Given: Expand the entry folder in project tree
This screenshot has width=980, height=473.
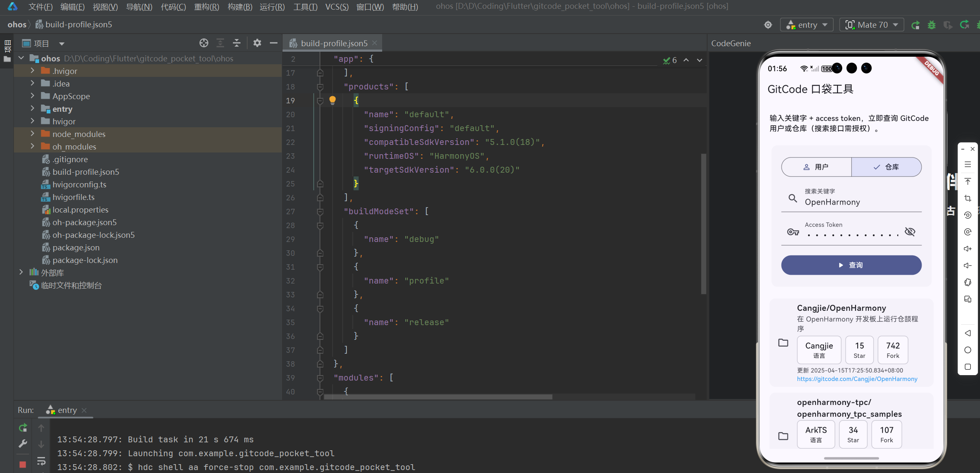Looking at the screenshot, I should point(32,109).
